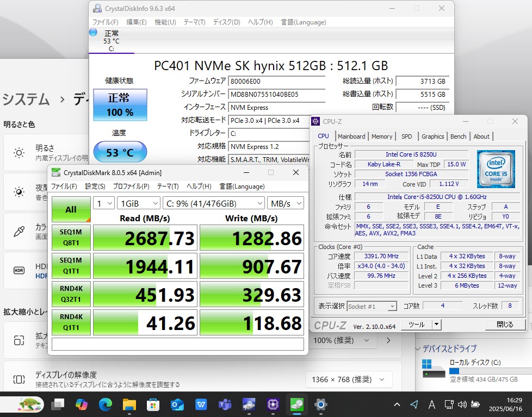Click the HDR icon in Settings
532x417 pixels.
[19, 271]
